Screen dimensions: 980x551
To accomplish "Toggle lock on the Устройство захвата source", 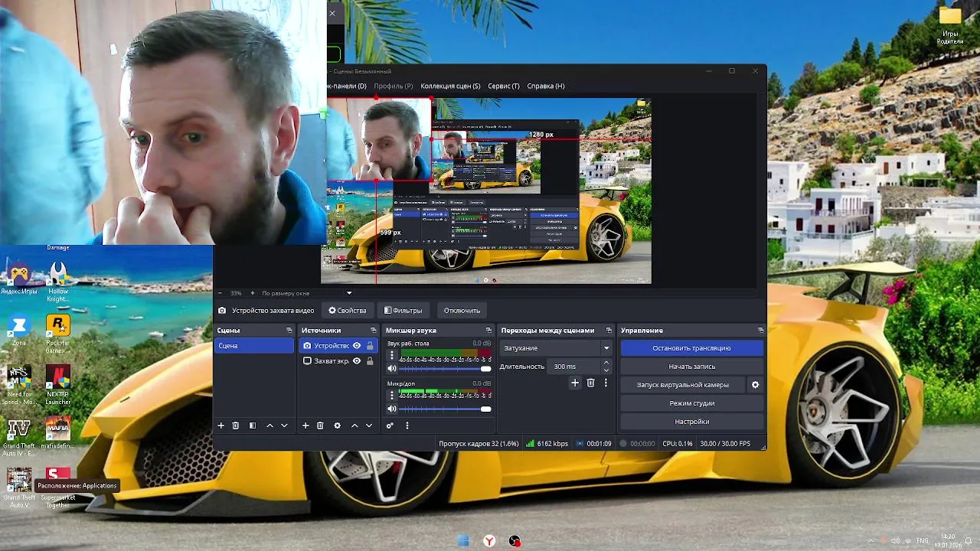I will tap(370, 346).
